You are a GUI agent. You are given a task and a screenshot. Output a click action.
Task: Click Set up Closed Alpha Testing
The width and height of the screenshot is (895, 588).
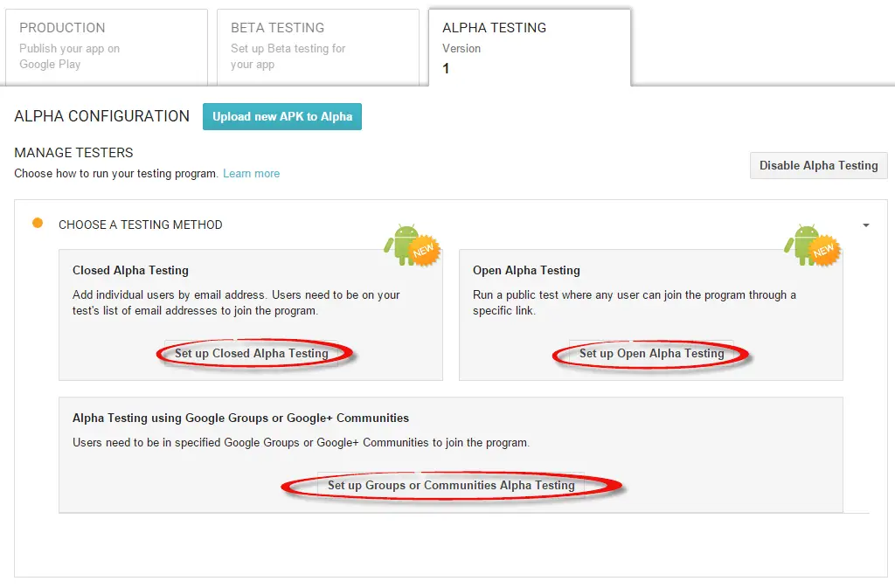(x=252, y=354)
